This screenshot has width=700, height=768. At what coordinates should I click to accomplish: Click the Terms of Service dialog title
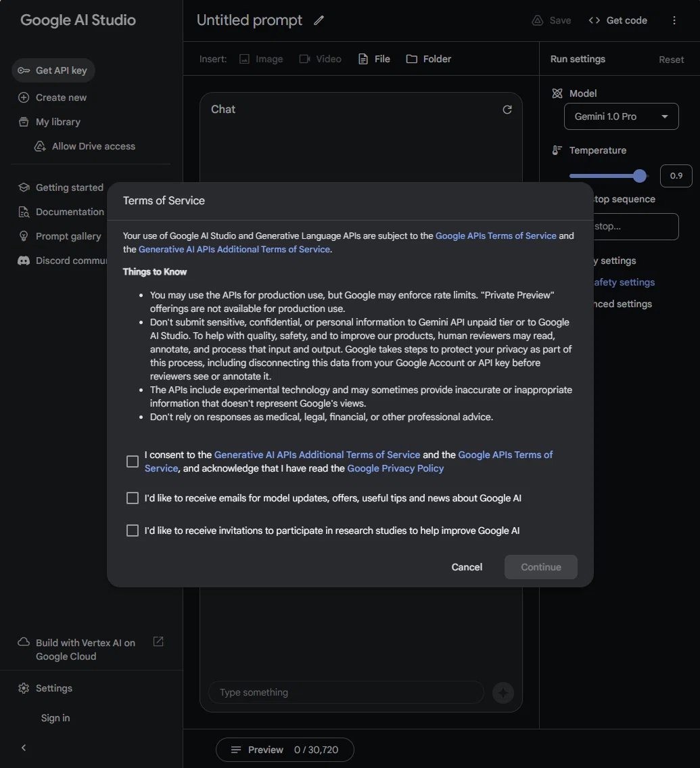(164, 200)
